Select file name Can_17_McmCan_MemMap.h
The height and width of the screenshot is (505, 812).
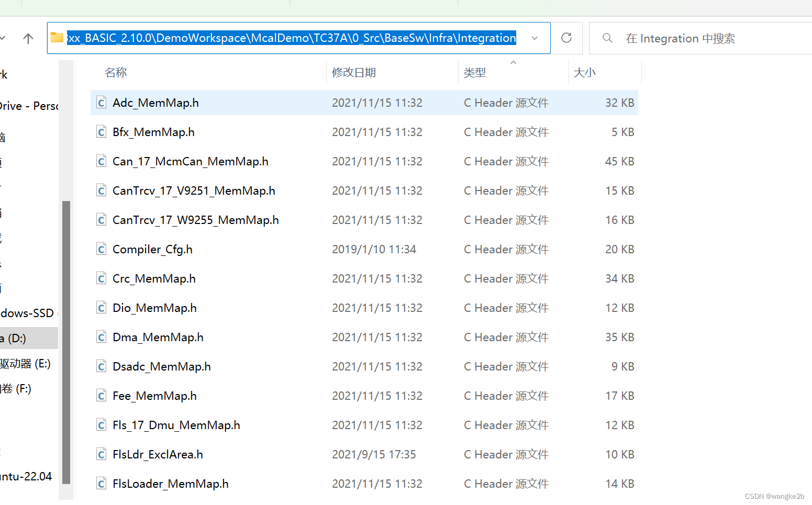pyautogui.click(x=191, y=161)
